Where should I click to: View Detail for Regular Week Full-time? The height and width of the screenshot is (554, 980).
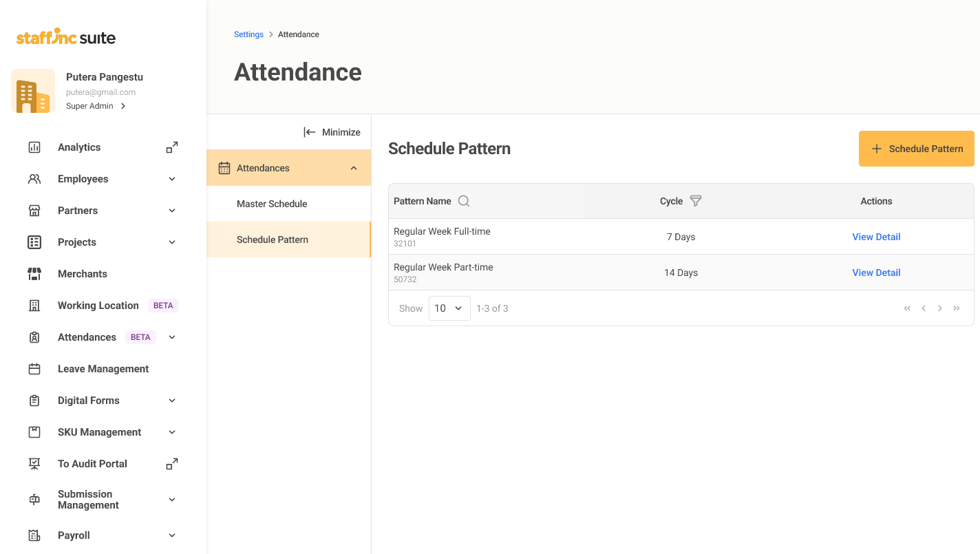876,237
